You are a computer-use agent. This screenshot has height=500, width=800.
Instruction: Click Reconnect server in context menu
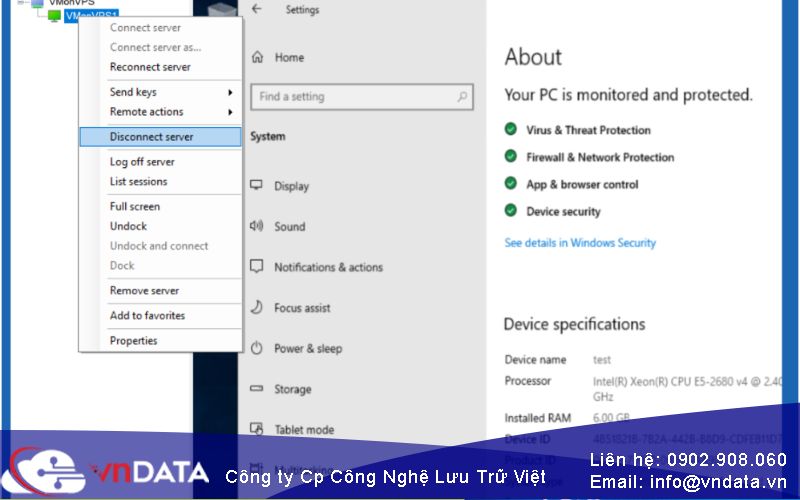coord(150,67)
